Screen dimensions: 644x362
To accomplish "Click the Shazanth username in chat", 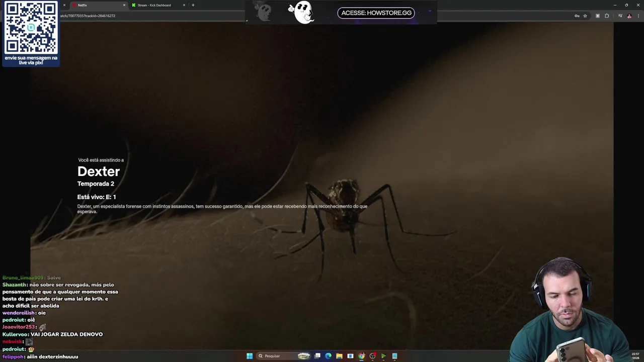I will point(14,285).
